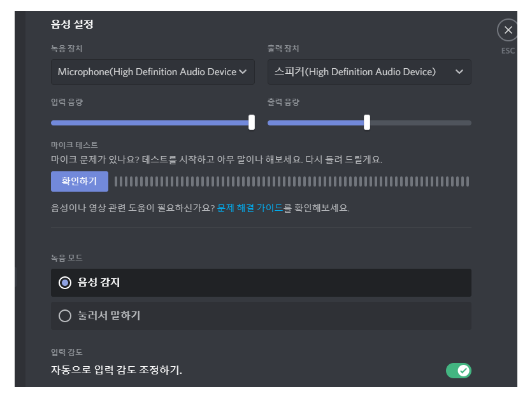
Task: Click the 출력 음량 slider handle
Action: tap(367, 122)
